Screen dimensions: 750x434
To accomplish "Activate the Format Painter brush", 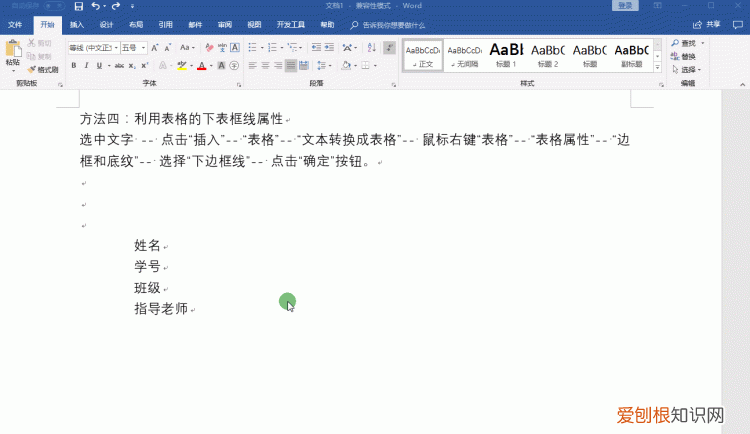I will coord(43,70).
